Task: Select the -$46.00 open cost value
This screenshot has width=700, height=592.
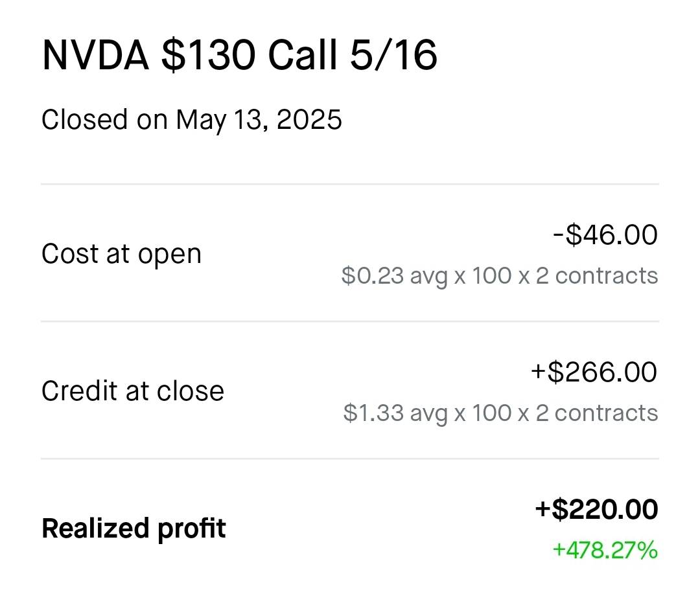Action: (x=604, y=234)
